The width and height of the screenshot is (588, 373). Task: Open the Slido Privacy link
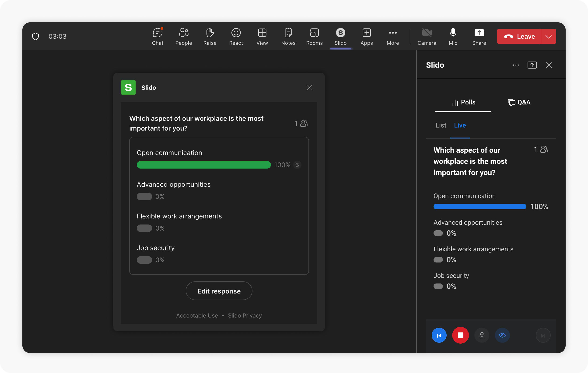245,316
